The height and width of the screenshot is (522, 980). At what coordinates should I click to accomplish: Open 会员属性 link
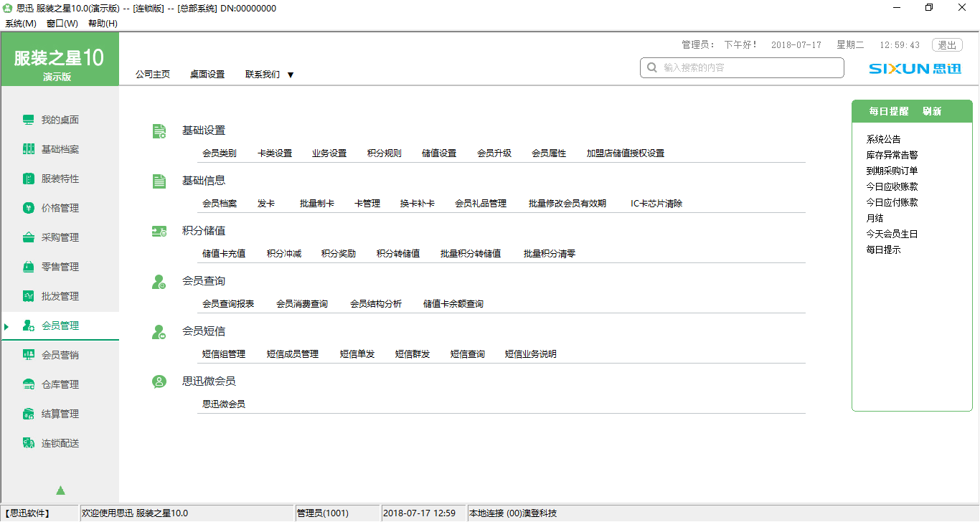[549, 153]
